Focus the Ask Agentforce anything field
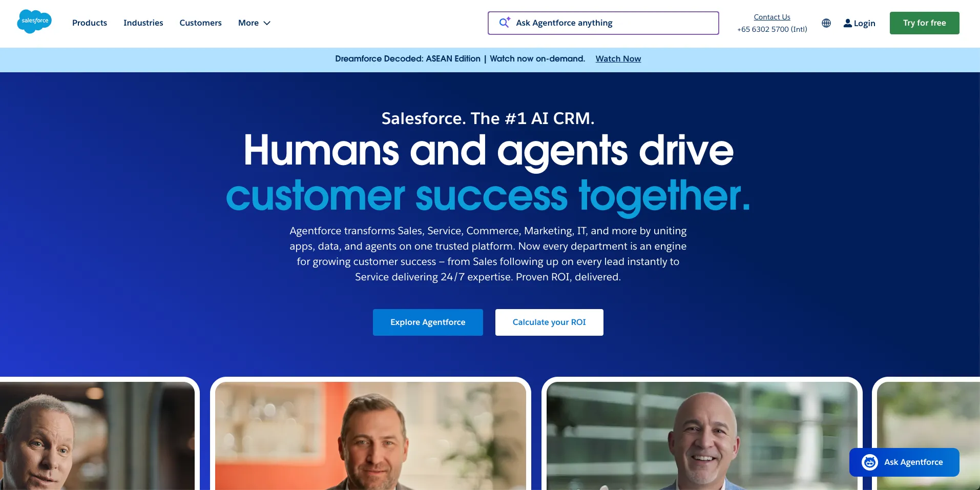Viewport: 980px width, 490px height. 603,23
